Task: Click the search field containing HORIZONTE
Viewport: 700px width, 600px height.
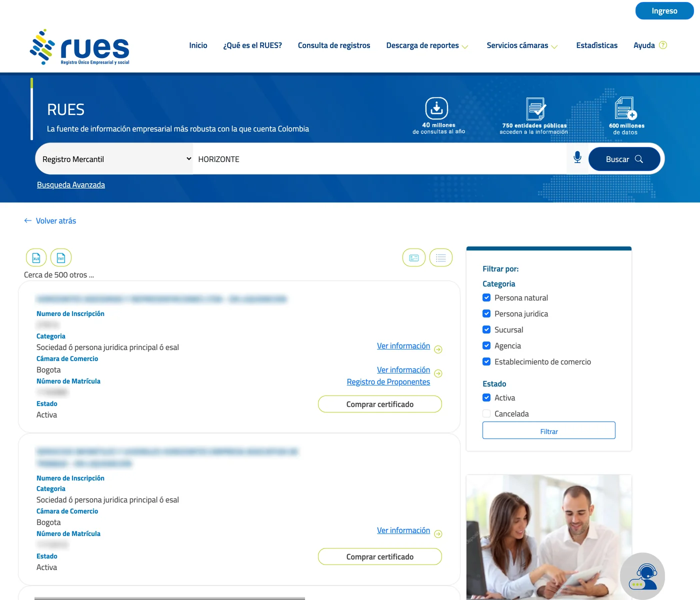Action: 380,159
